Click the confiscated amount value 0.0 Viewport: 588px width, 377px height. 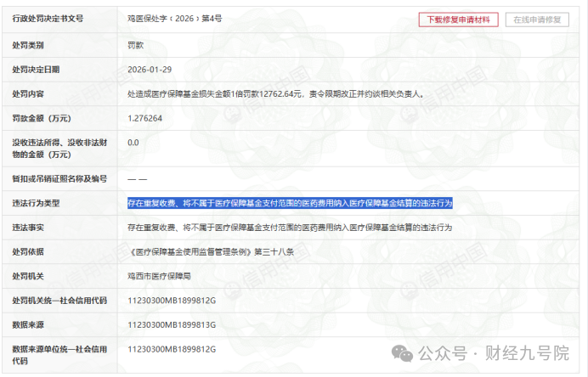click(x=133, y=143)
